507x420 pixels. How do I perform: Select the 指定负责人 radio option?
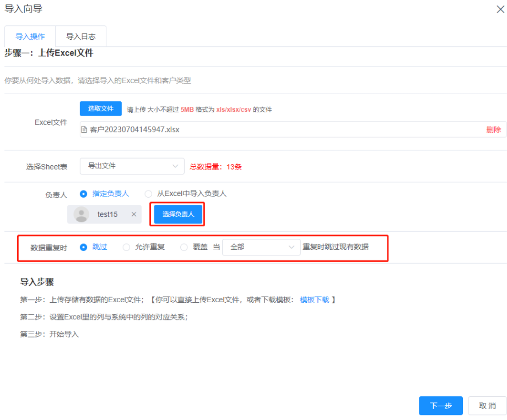84,194
